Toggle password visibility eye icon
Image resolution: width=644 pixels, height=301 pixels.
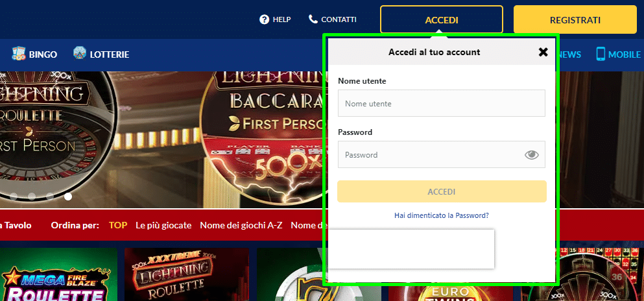(531, 155)
